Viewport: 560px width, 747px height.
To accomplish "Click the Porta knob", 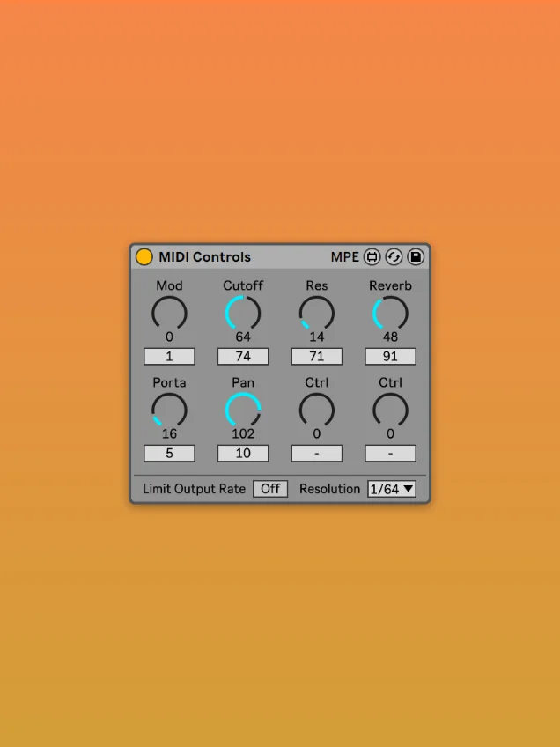I will [169, 410].
